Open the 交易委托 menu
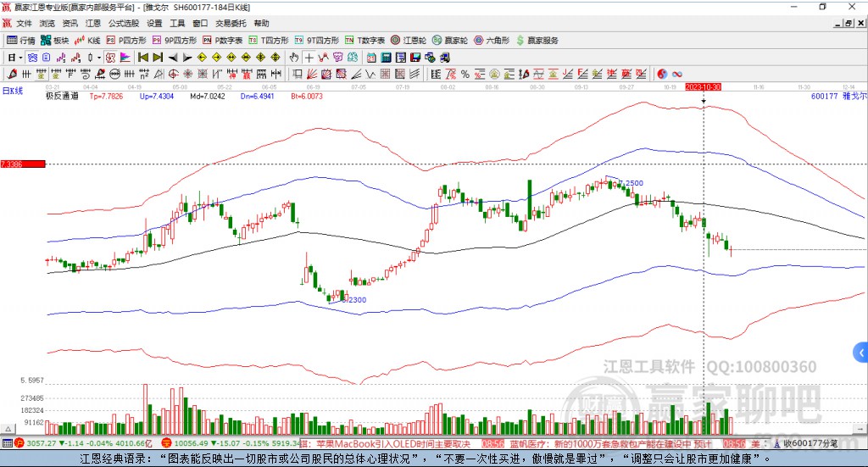The height and width of the screenshot is (467, 868). [231, 23]
